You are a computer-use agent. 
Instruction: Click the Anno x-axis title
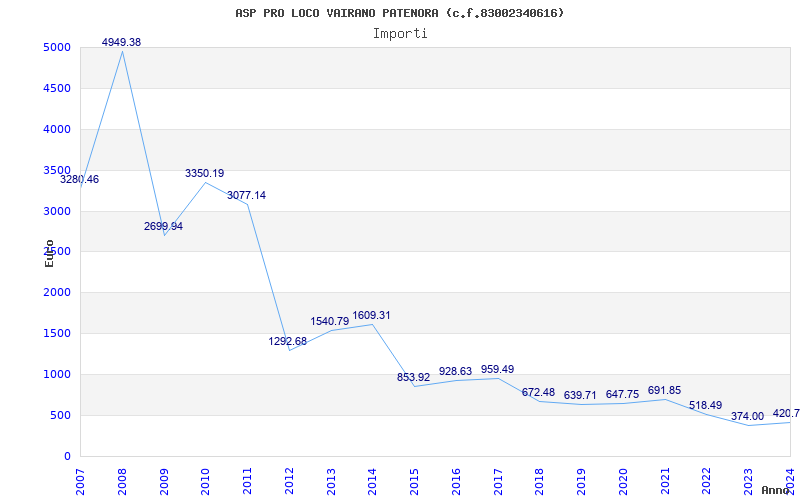tap(774, 490)
